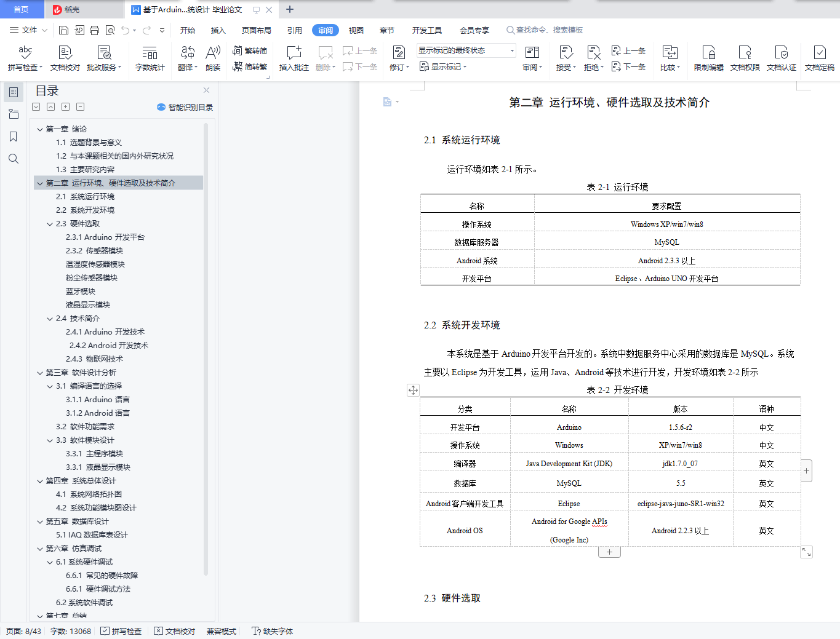The width and height of the screenshot is (840, 639).
Task: Reject the change (拒绝)
Action: pos(593,58)
